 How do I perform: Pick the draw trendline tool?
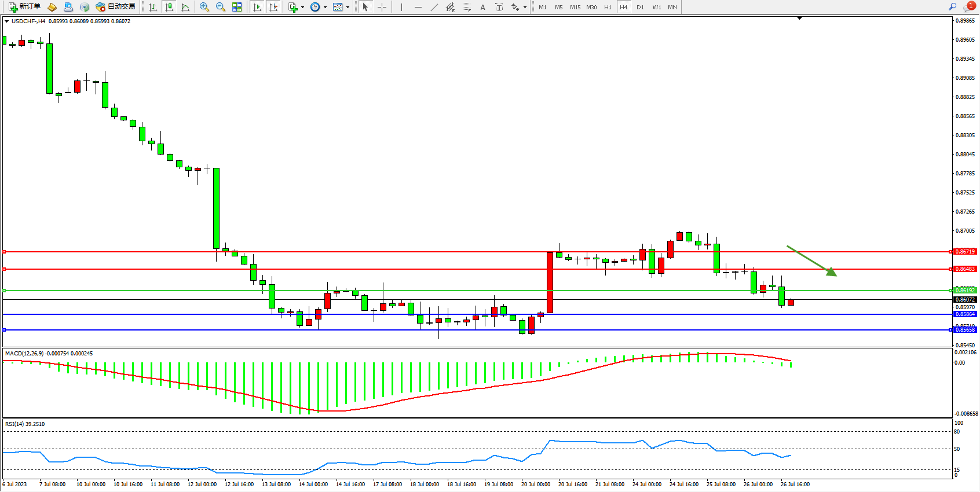click(x=434, y=7)
